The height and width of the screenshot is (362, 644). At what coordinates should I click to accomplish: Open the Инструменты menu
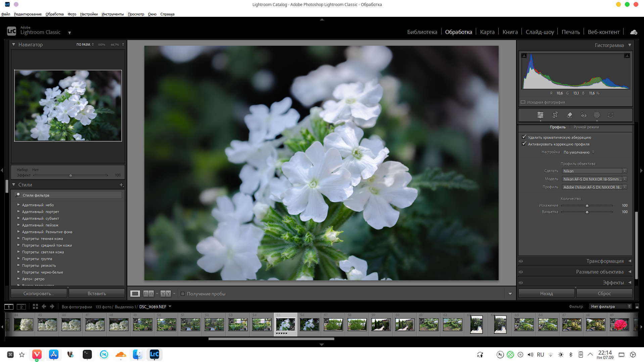pyautogui.click(x=112, y=14)
